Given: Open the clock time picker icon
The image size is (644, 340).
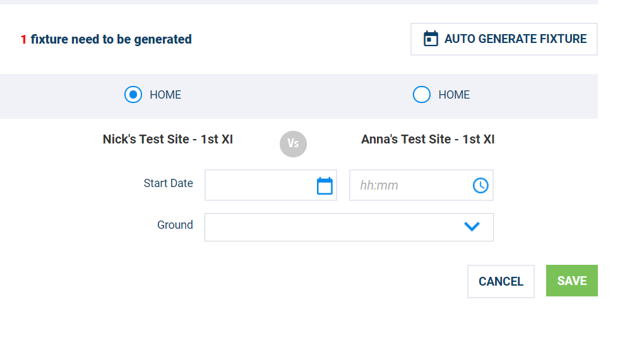Looking at the screenshot, I should pyautogui.click(x=480, y=185).
